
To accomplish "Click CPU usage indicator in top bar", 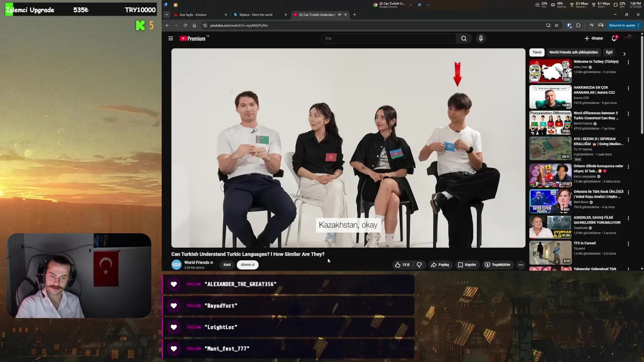I will [541, 5].
